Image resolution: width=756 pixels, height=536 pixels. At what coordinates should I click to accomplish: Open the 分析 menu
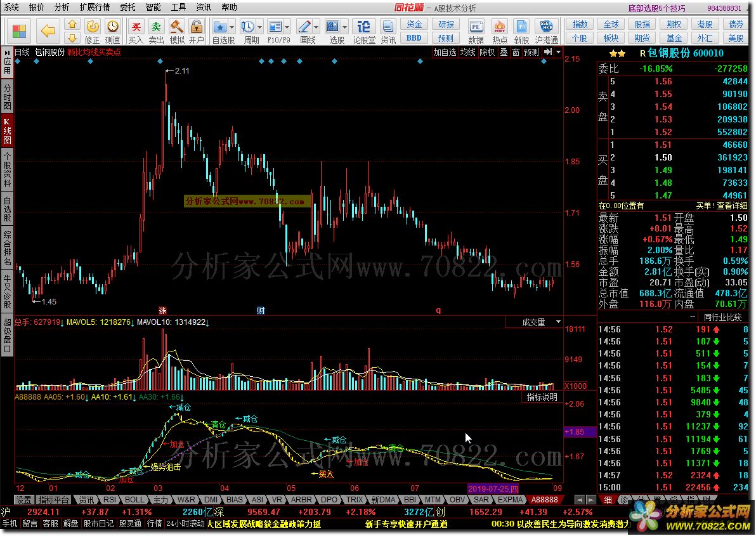pyautogui.click(x=62, y=7)
